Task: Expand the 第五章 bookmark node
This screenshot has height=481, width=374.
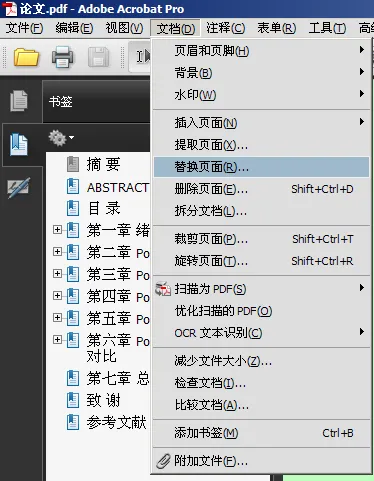Action: point(57,318)
